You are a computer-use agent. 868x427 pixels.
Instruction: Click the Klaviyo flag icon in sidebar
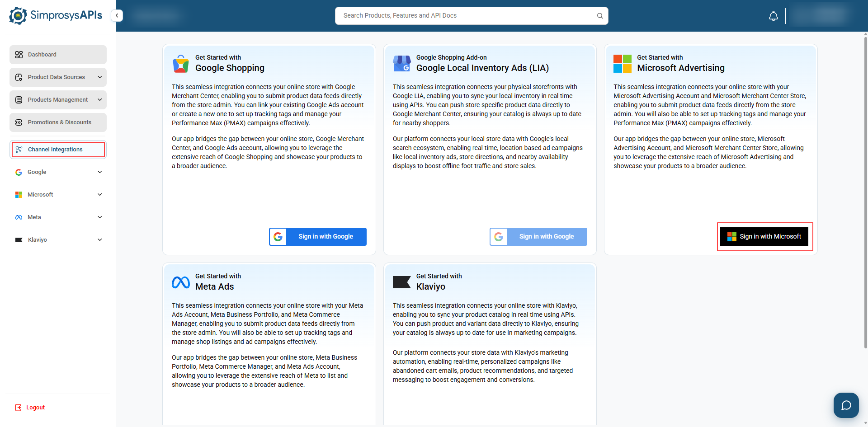(19, 240)
